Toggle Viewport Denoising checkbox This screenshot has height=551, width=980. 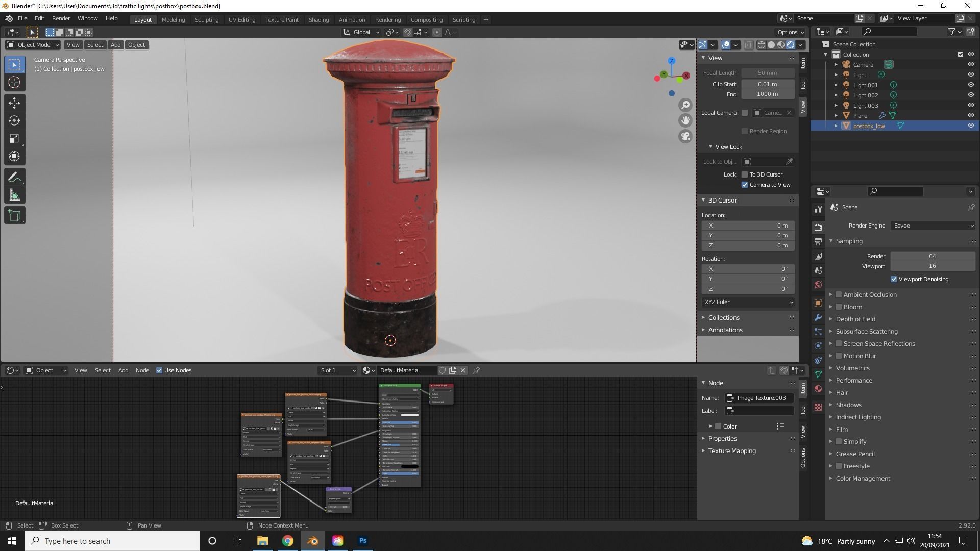click(x=894, y=279)
